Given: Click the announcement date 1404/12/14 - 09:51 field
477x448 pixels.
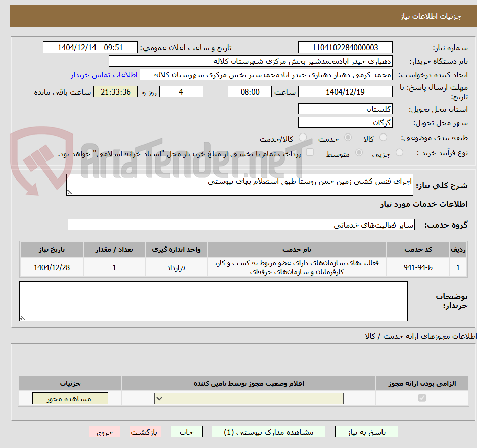Looking at the screenshot, I should point(90,48).
